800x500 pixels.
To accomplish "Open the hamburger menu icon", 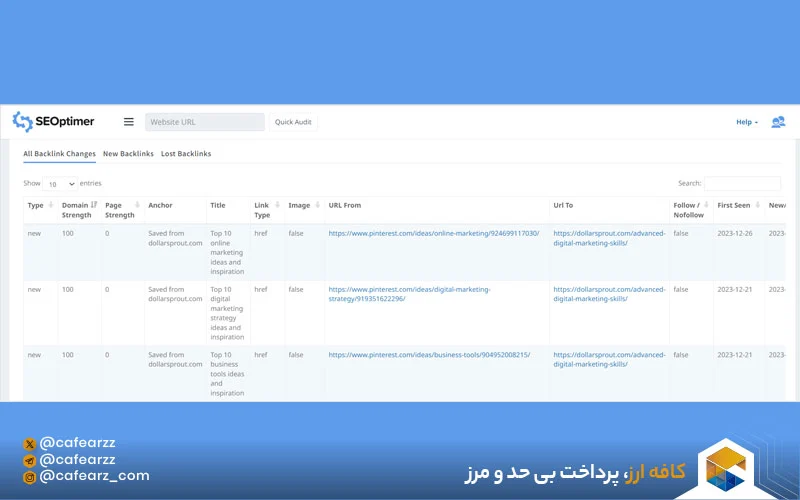I will [x=129, y=122].
